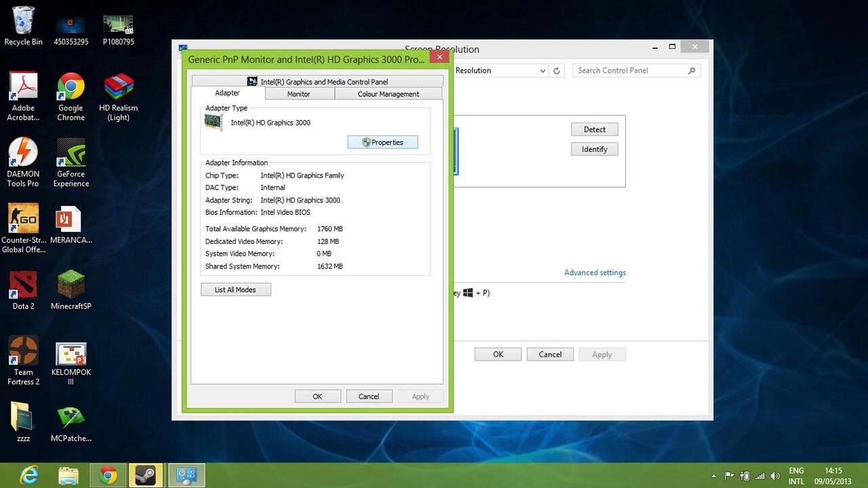
Task: Select 'Intel Video BIOS' text
Action: (285, 212)
